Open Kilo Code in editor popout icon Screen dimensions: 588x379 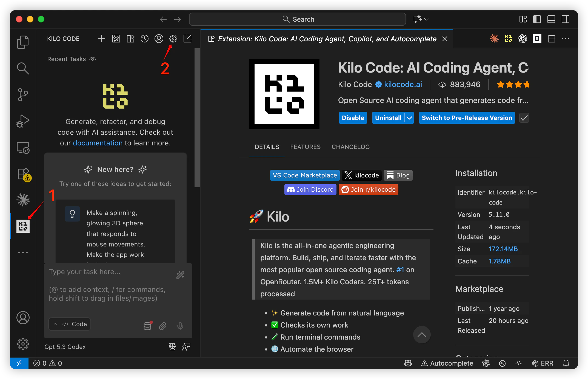pos(187,39)
